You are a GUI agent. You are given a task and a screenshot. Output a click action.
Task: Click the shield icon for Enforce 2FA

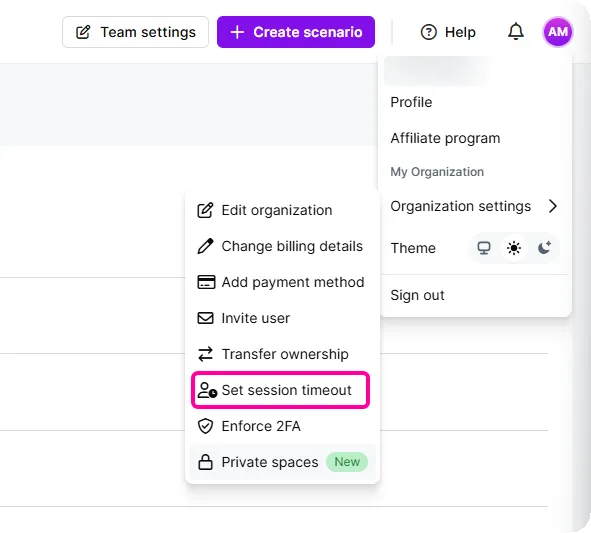205,426
